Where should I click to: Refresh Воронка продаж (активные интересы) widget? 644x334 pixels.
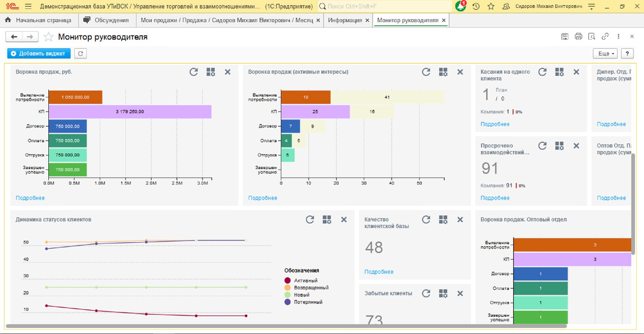point(426,72)
